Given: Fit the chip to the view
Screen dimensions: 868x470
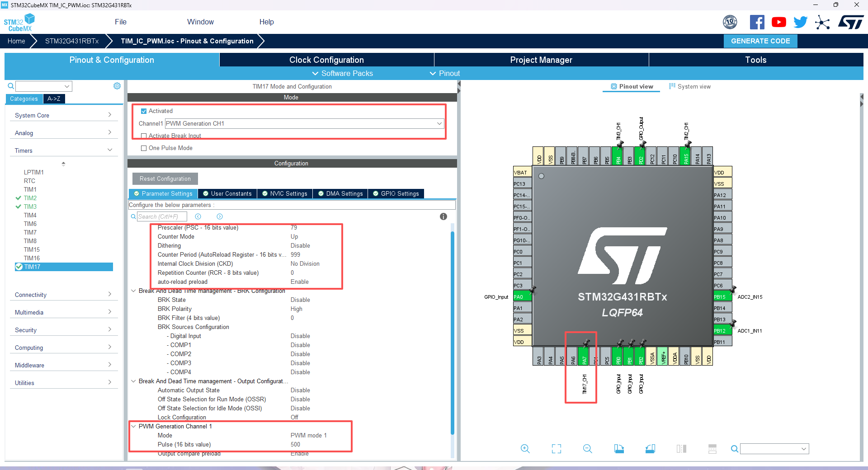Looking at the screenshot, I should coord(557,449).
